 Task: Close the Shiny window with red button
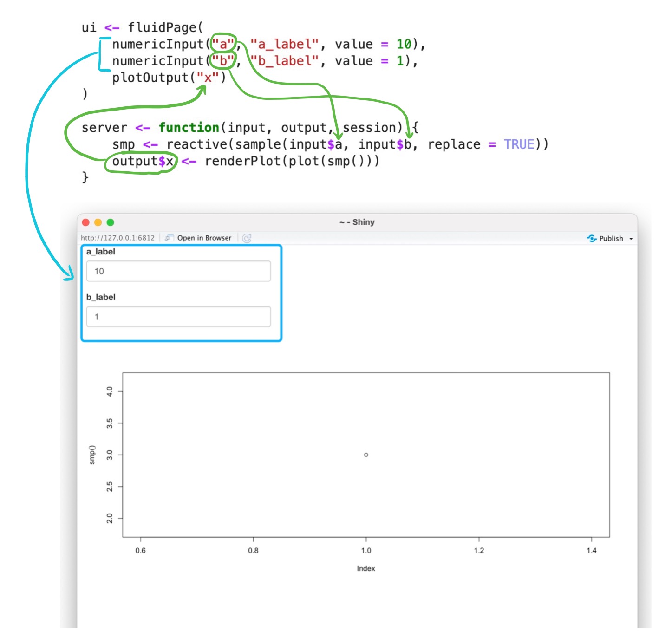click(x=85, y=222)
